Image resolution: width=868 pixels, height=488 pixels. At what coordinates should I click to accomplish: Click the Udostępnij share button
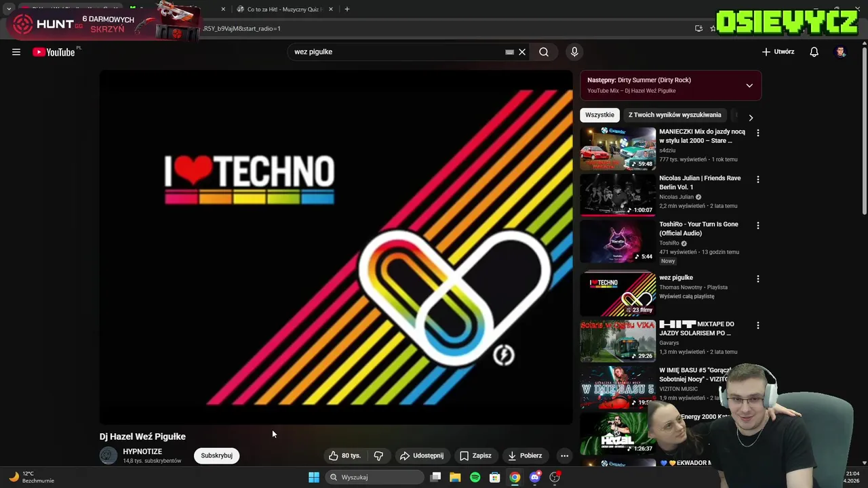point(421,455)
